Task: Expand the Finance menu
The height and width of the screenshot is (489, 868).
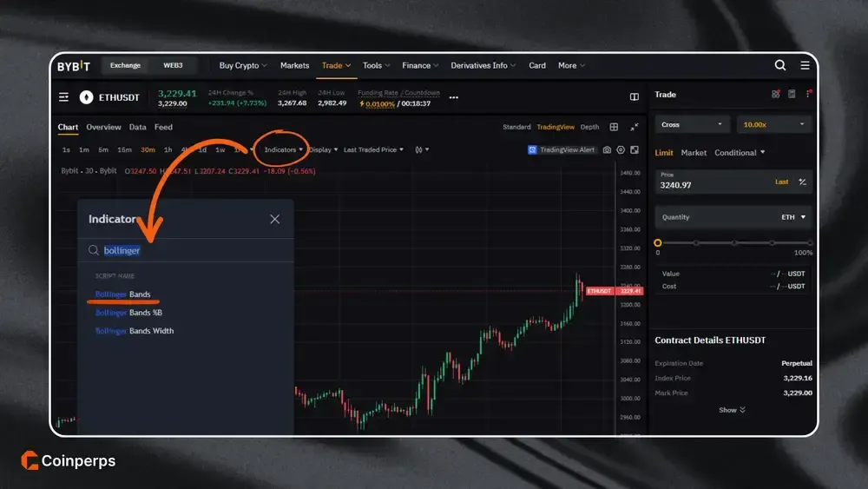Action: (420, 65)
